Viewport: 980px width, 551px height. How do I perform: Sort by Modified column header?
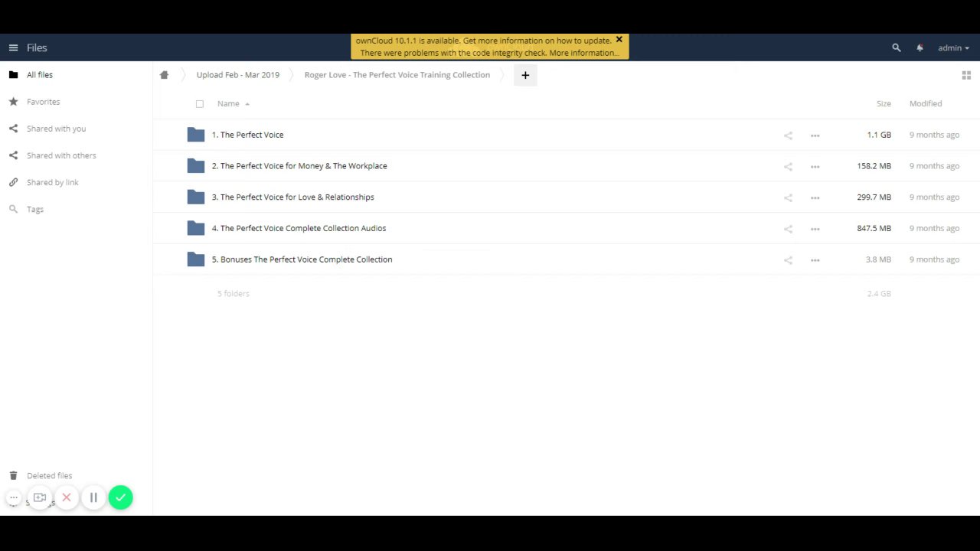pos(926,103)
